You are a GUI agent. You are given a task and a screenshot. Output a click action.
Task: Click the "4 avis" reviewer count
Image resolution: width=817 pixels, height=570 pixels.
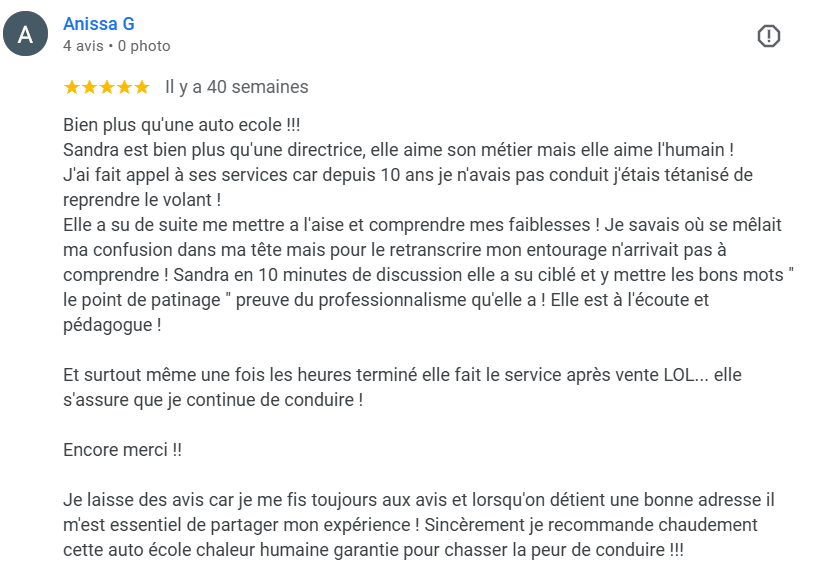coord(83,46)
